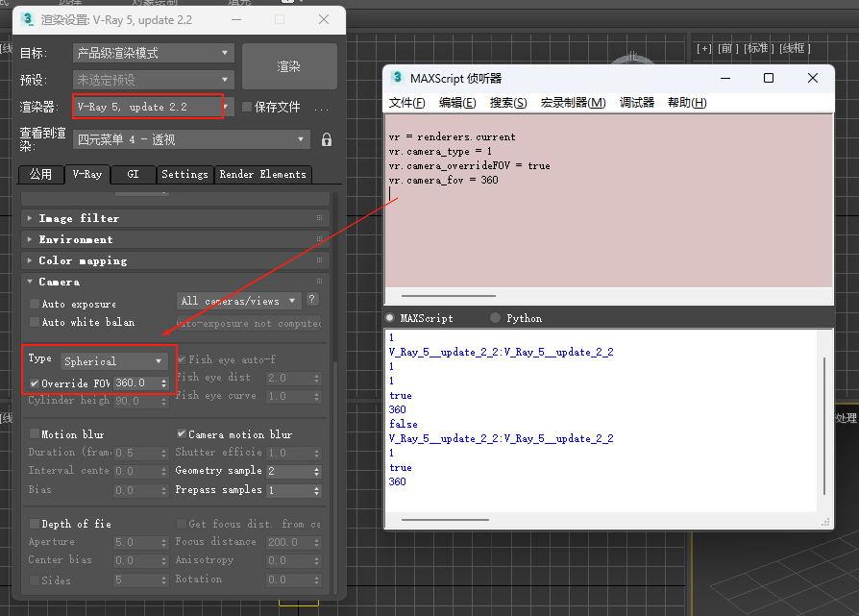Open the 帮助(H) menu
859x616 pixels.
click(x=687, y=103)
